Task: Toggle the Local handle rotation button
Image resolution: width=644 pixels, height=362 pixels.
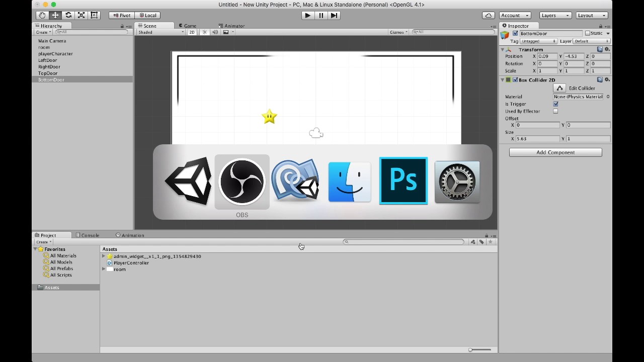Action: pyautogui.click(x=147, y=16)
